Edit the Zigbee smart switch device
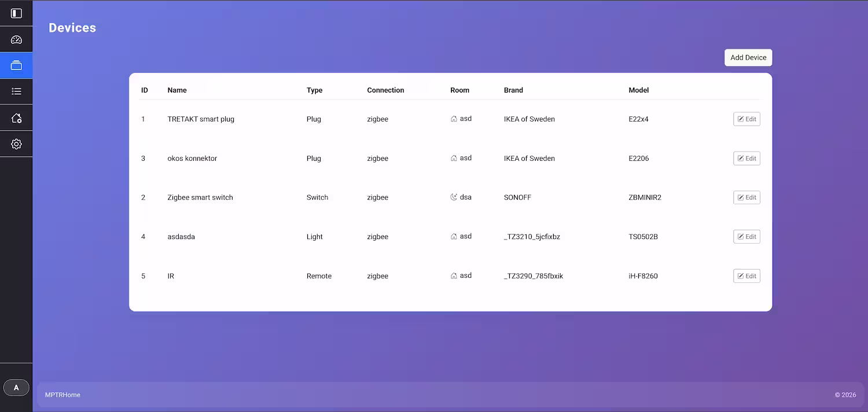 point(746,197)
